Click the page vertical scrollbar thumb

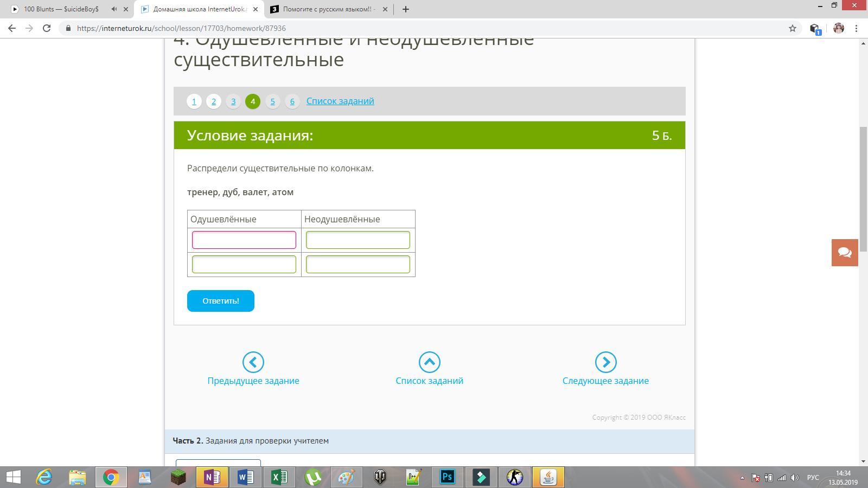click(x=863, y=181)
